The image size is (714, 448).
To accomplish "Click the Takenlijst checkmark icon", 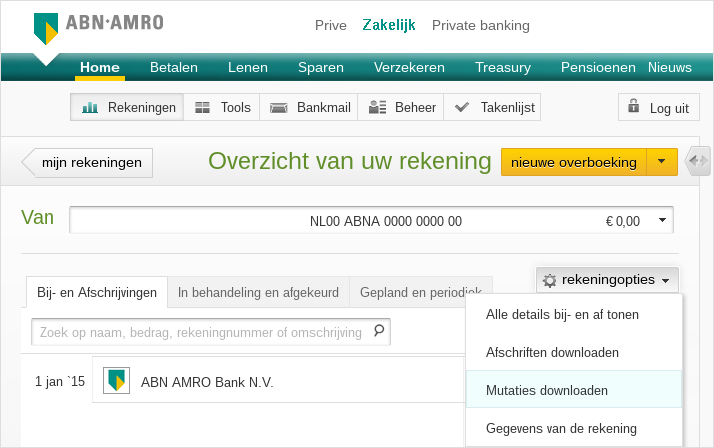I will [x=462, y=107].
